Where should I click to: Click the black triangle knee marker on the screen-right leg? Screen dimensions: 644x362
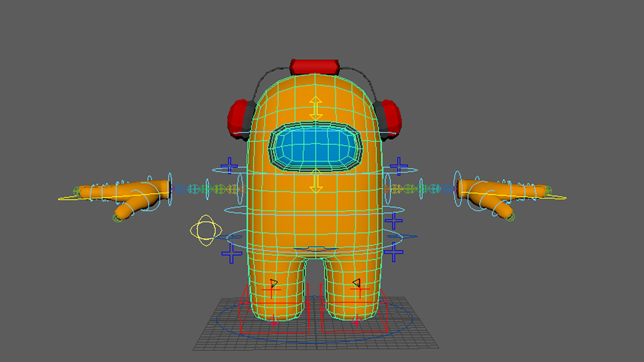357,283
